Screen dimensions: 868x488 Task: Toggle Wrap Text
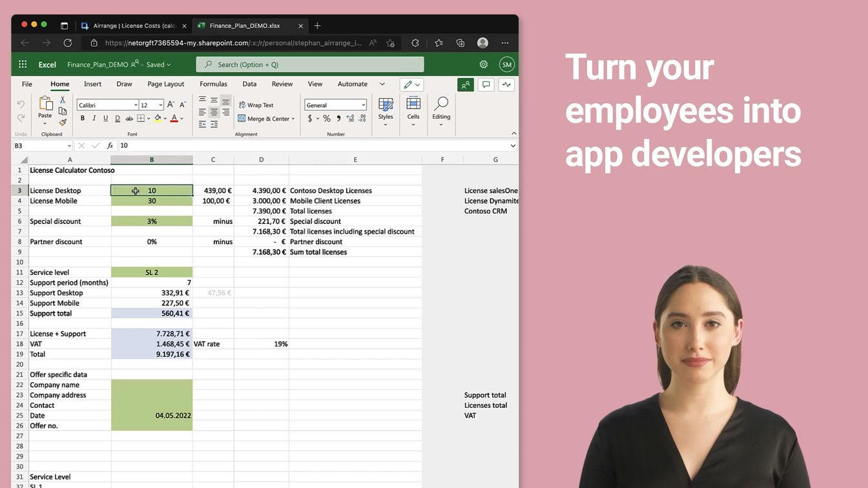click(256, 105)
